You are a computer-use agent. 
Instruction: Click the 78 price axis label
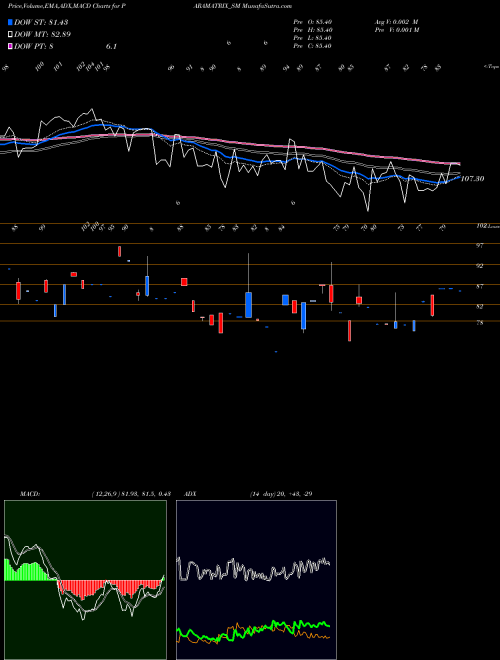tap(479, 323)
